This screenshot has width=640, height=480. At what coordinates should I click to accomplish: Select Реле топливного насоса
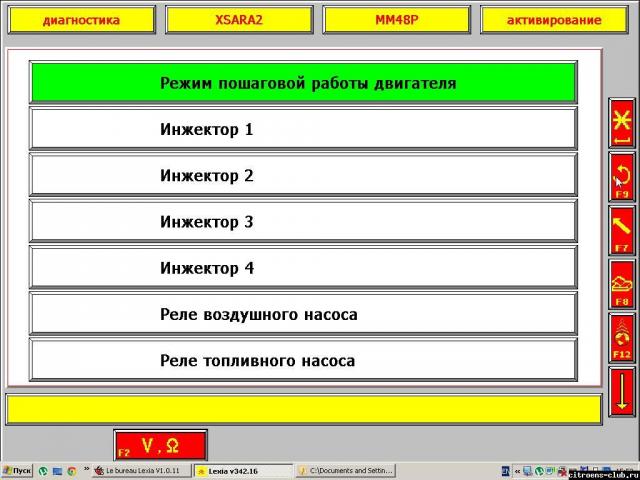pos(303,360)
